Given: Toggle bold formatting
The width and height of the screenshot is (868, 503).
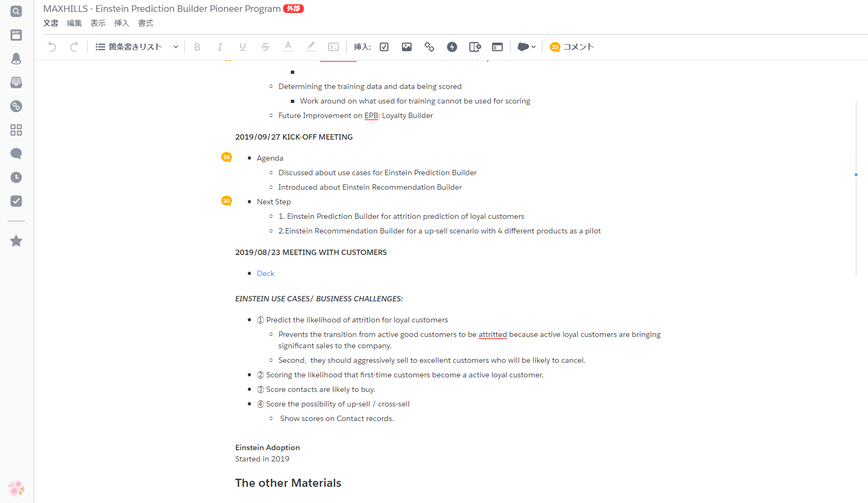Looking at the screenshot, I should pos(197,47).
